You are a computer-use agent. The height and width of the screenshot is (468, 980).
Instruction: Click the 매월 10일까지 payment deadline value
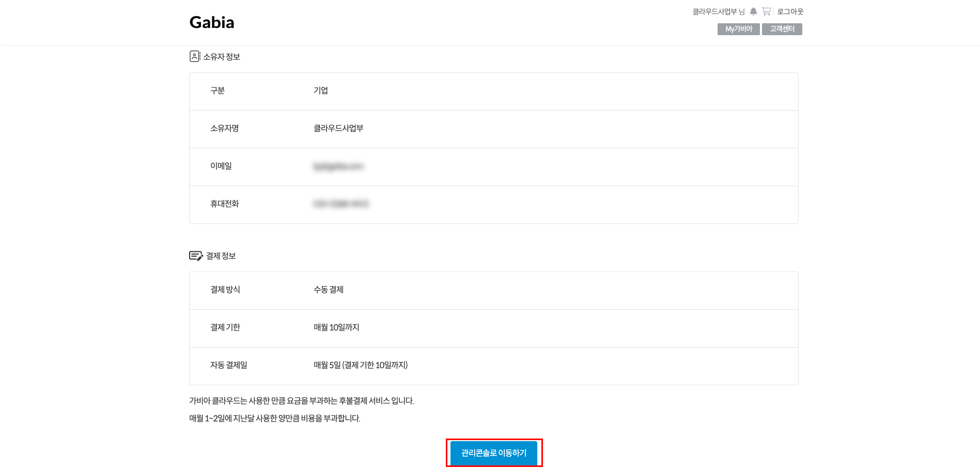pos(336,327)
